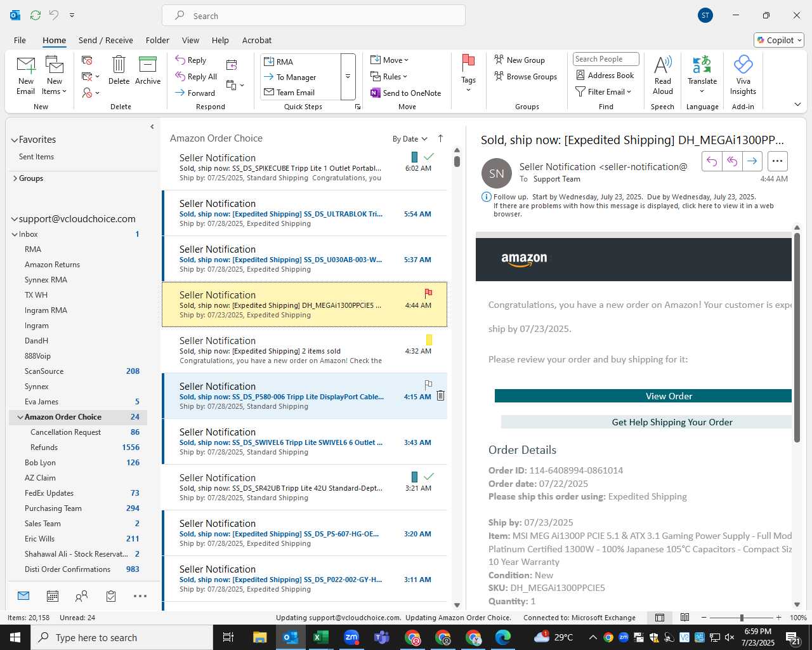The image size is (812, 650).
Task: Open more actions (three dots) in reading pane
Action: pyautogui.click(x=778, y=161)
